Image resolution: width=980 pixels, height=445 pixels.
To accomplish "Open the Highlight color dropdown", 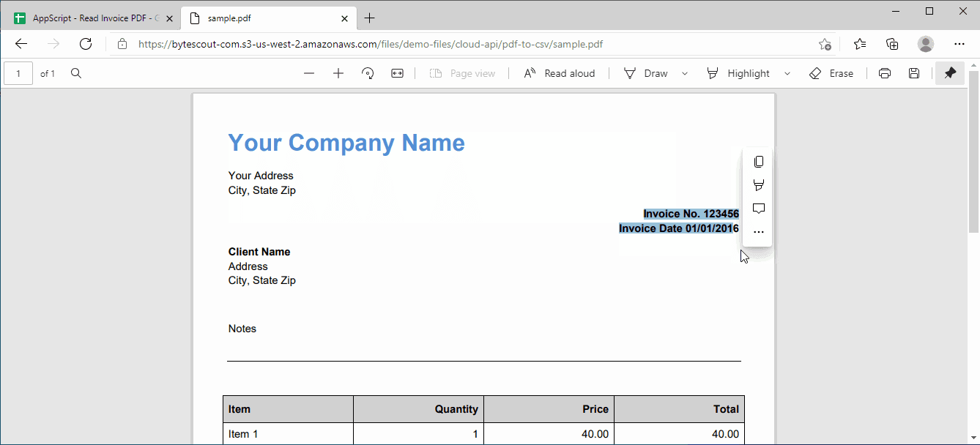I will [788, 73].
